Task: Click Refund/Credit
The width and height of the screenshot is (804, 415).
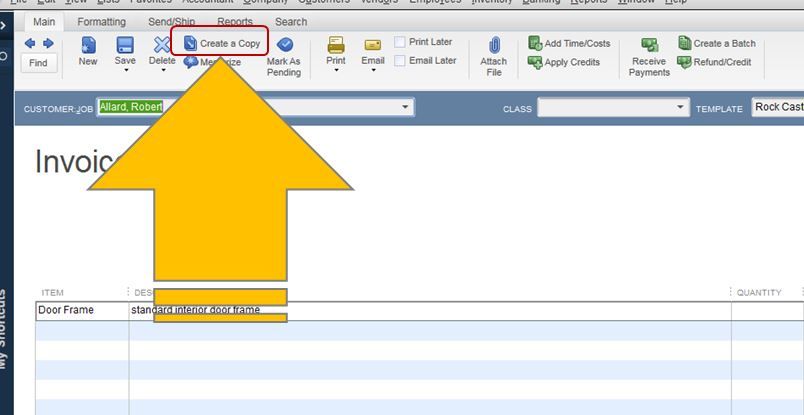Action: (714, 62)
